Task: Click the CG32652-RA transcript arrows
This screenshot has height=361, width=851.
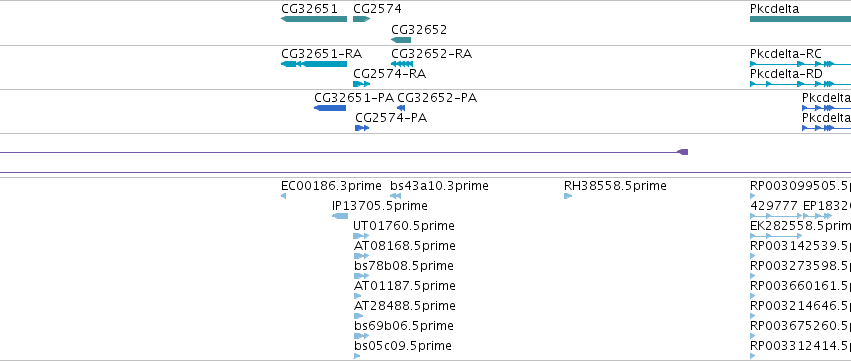Action: pos(402,64)
